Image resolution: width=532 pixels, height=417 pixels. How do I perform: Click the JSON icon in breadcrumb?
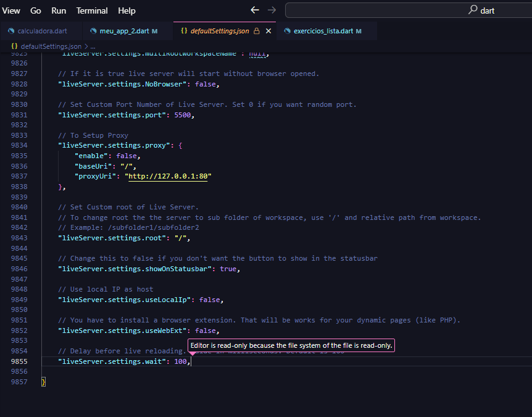pyautogui.click(x=14, y=46)
